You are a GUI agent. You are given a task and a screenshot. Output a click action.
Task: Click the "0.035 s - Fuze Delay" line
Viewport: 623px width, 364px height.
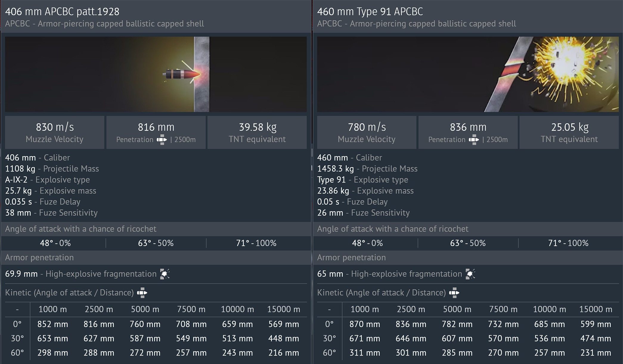[x=43, y=202]
